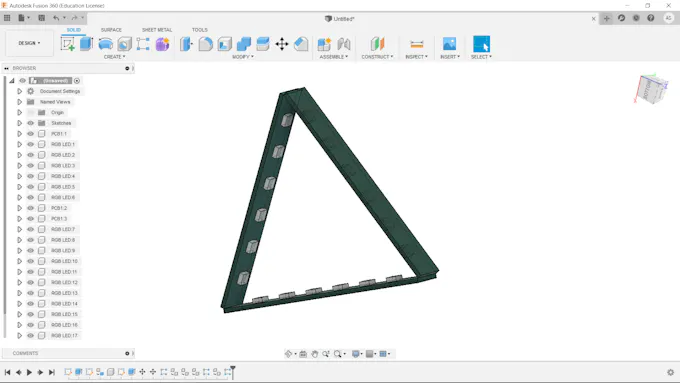This screenshot has width=680, height=383.
Task: Open a new design tab with plus
Action: 606,18
